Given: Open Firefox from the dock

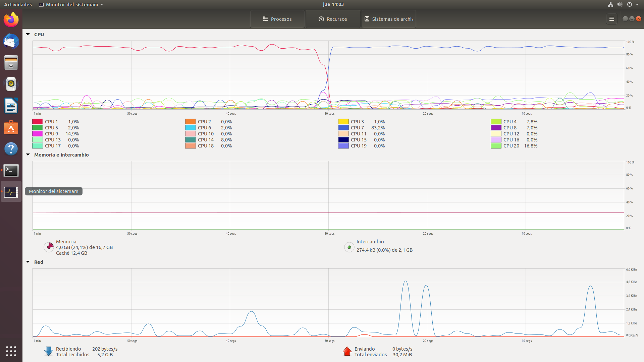Looking at the screenshot, I should (x=11, y=20).
